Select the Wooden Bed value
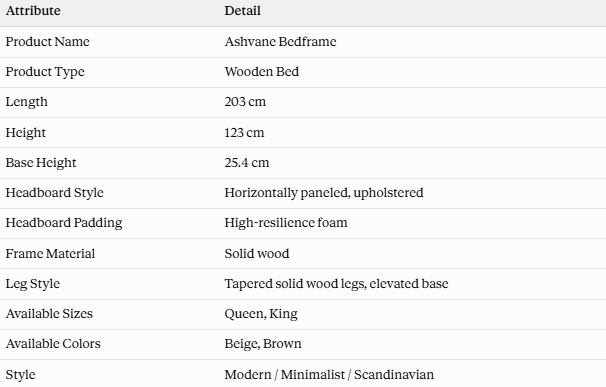Viewport: 606px width, 387px height. click(x=262, y=72)
